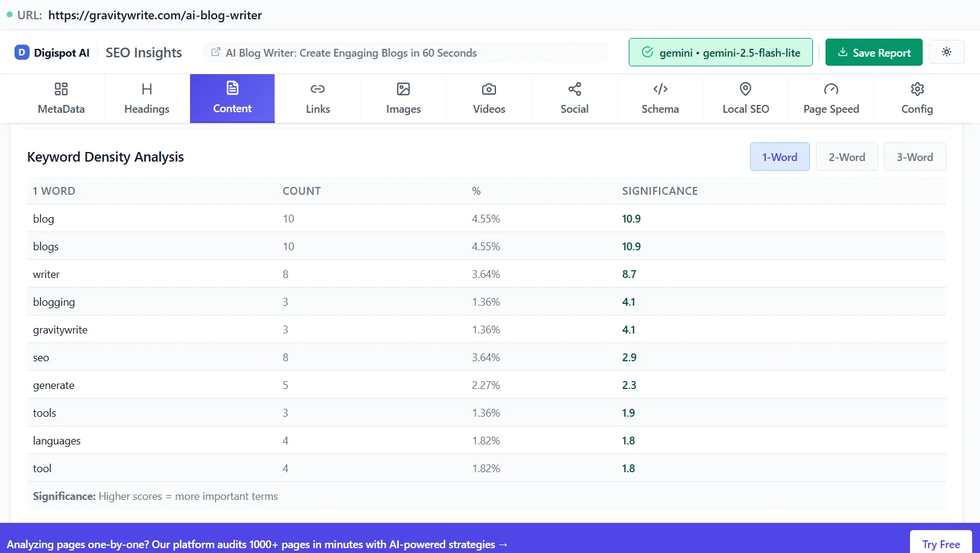The width and height of the screenshot is (980, 553).
Task: Switch to the Content tab
Action: click(x=232, y=98)
